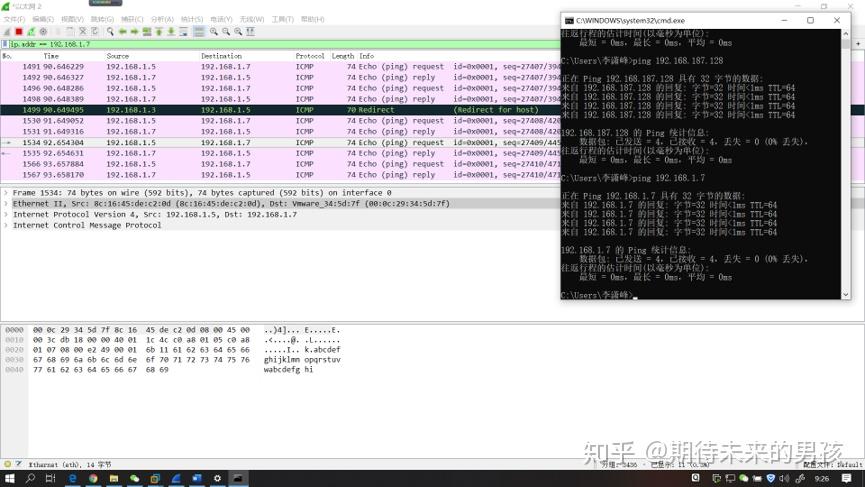Open the 文件(F) menu
This screenshot has width=865, height=487.
pyautogui.click(x=14, y=19)
